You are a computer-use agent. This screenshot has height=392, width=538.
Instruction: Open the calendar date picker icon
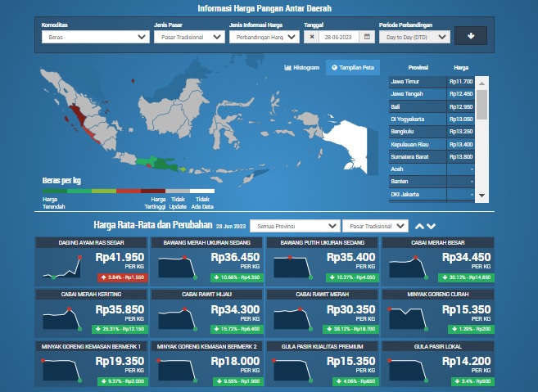click(367, 37)
